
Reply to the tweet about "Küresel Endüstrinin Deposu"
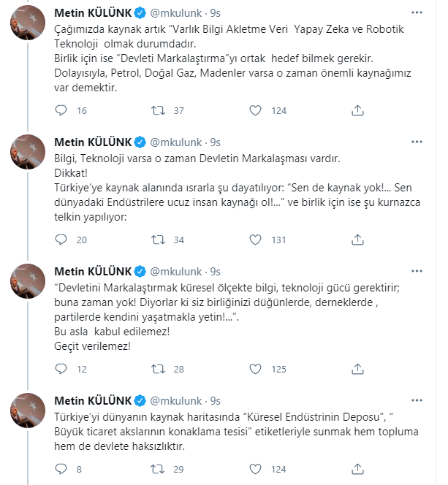pyautogui.click(x=63, y=470)
